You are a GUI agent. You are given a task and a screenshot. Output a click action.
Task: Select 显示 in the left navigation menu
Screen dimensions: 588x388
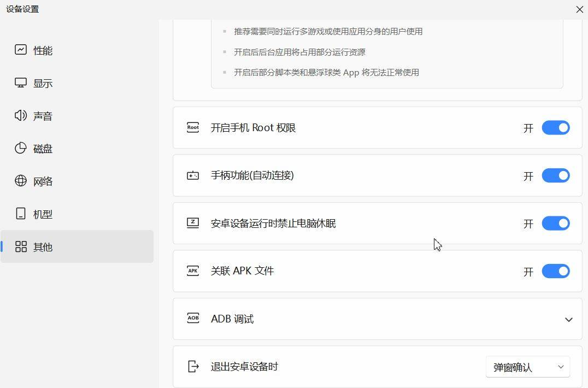pyautogui.click(x=43, y=83)
